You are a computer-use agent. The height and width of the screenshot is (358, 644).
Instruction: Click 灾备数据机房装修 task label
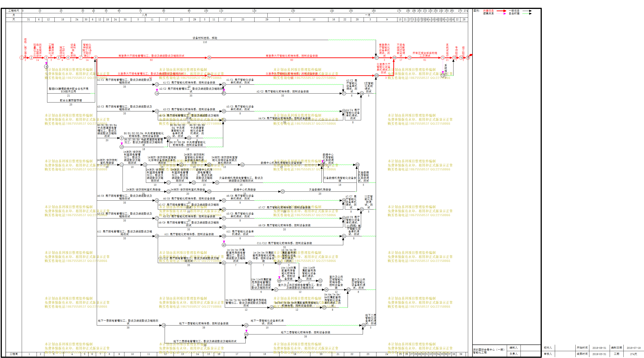click(320, 190)
